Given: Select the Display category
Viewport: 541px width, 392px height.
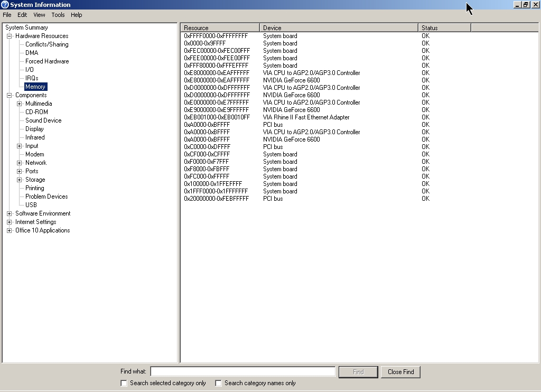Looking at the screenshot, I should point(34,129).
